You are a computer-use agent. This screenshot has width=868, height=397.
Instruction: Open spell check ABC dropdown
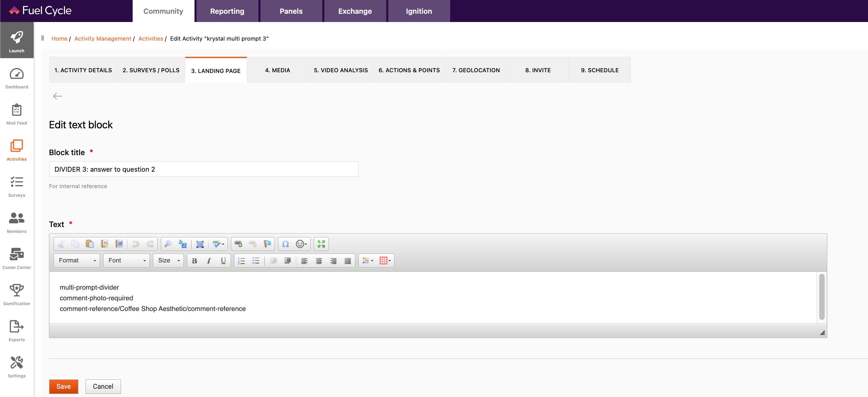click(x=218, y=244)
